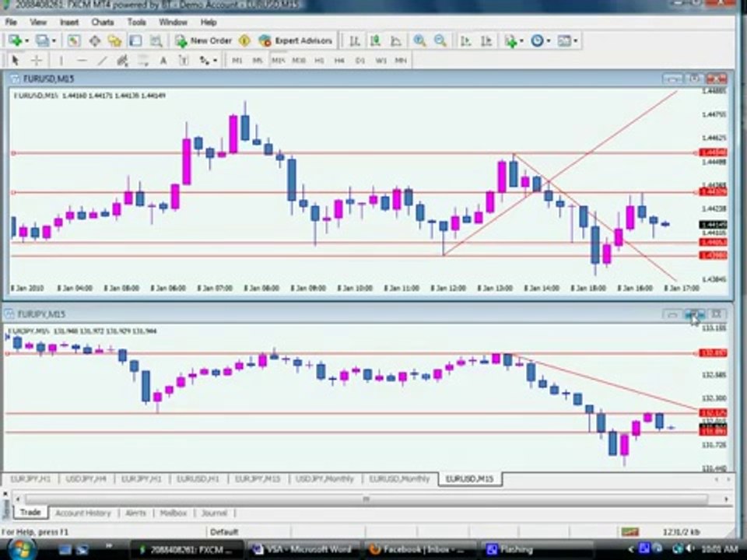
Task: Toggle the MN timeframe button
Action: (x=401, y=61)
